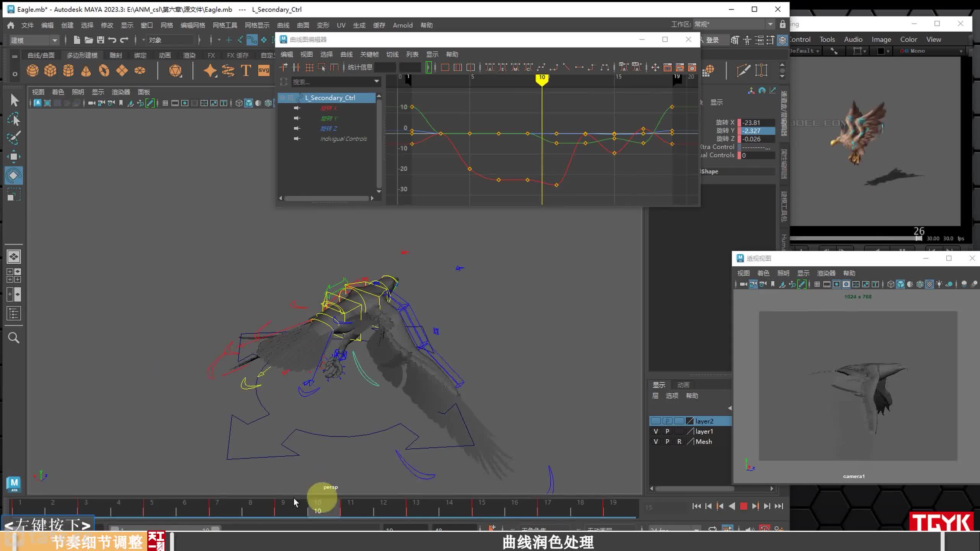The image size is (980, 551).
Task: Toggle visibility V of layer1
Action: pos(656,431)
